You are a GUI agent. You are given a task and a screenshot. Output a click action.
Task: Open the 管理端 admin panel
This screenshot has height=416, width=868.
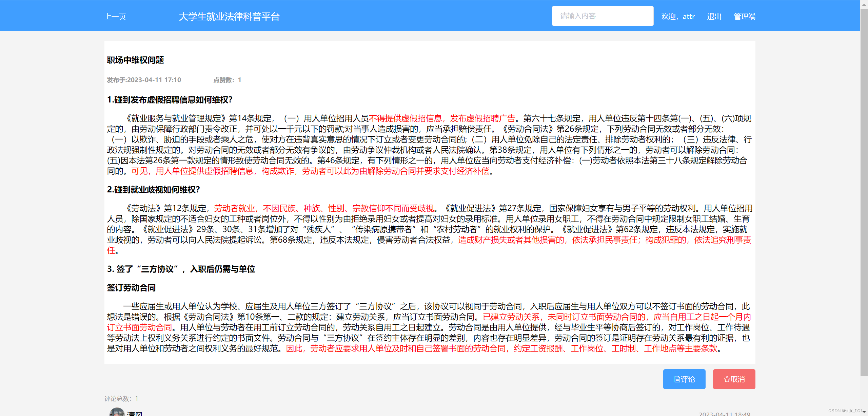(x=744, y=17)
